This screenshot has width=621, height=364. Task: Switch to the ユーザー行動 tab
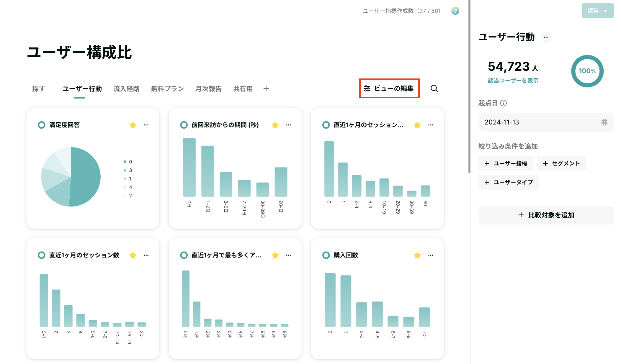82,88
